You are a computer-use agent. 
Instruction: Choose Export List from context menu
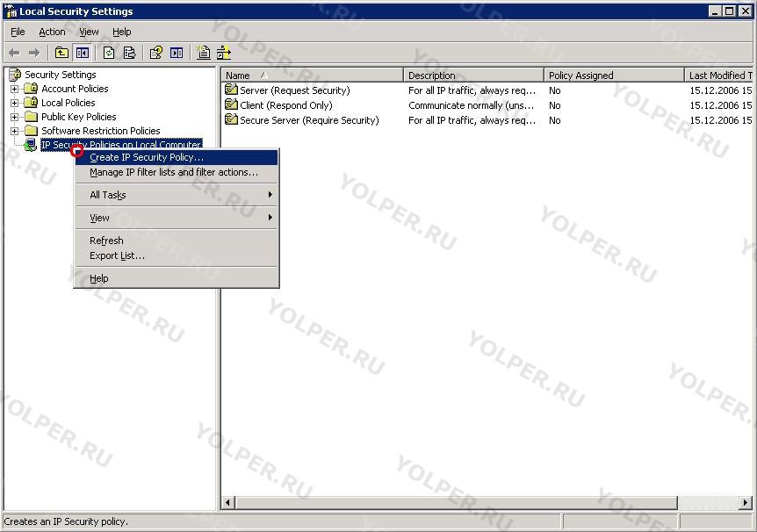[117, 255]
